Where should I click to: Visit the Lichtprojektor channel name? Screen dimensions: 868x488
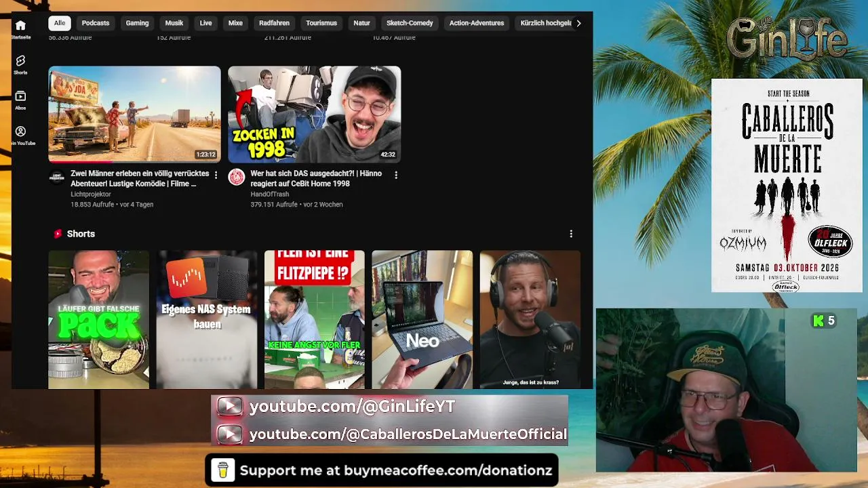pyautogui.click(x=91, y=194)
